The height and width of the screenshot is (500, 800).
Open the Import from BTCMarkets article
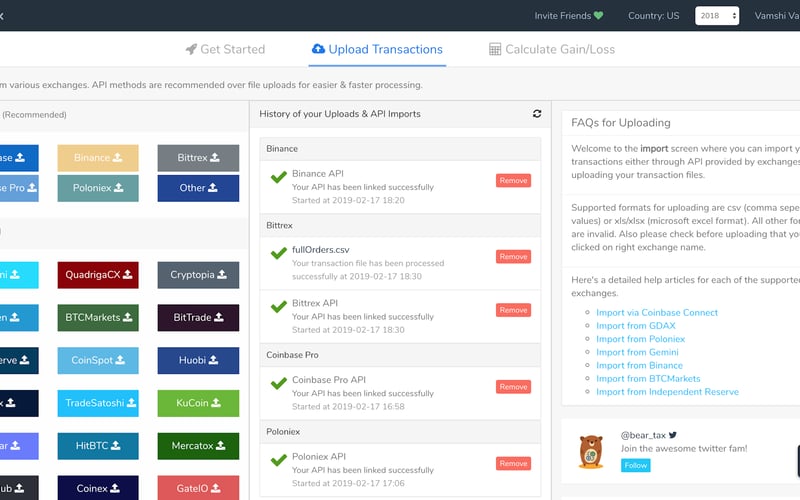point(648,379)
